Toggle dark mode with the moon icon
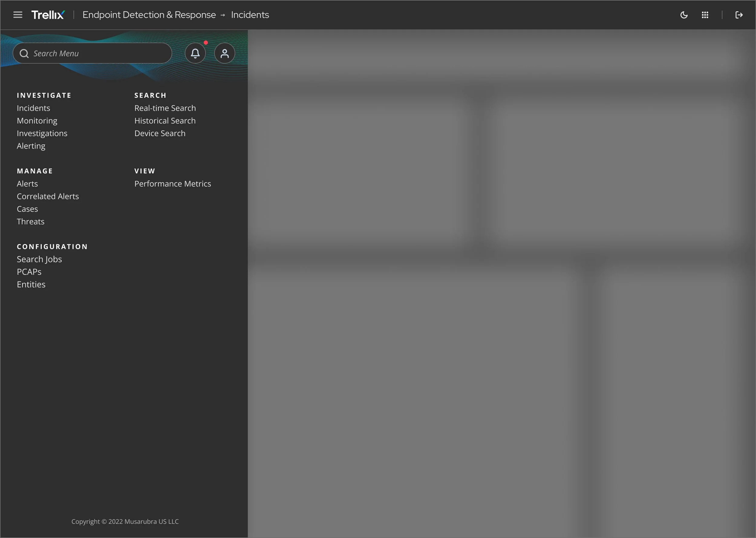The width and height of the screenshot is (756, 538). click(x=684, y=15)
